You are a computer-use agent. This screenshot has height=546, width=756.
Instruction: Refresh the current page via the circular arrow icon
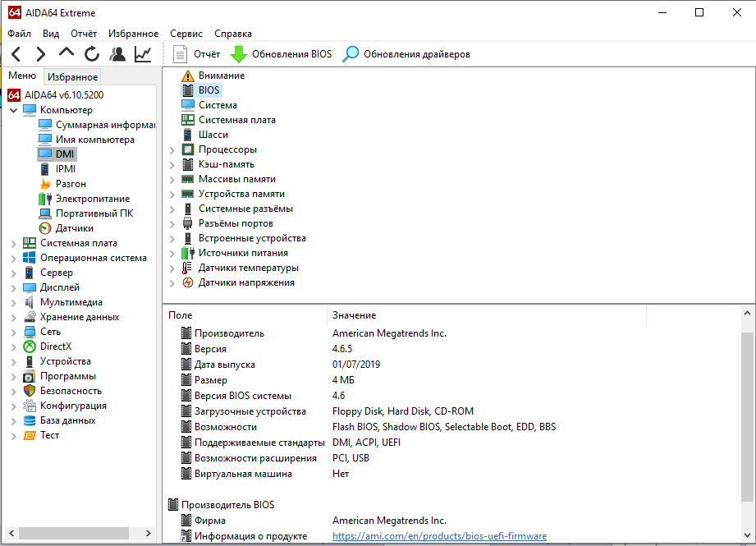click(x=92, y=54)
